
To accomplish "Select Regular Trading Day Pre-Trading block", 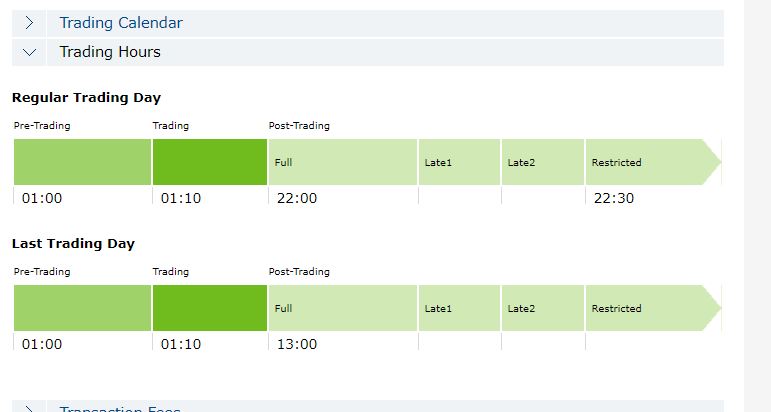I will [82, 162].
